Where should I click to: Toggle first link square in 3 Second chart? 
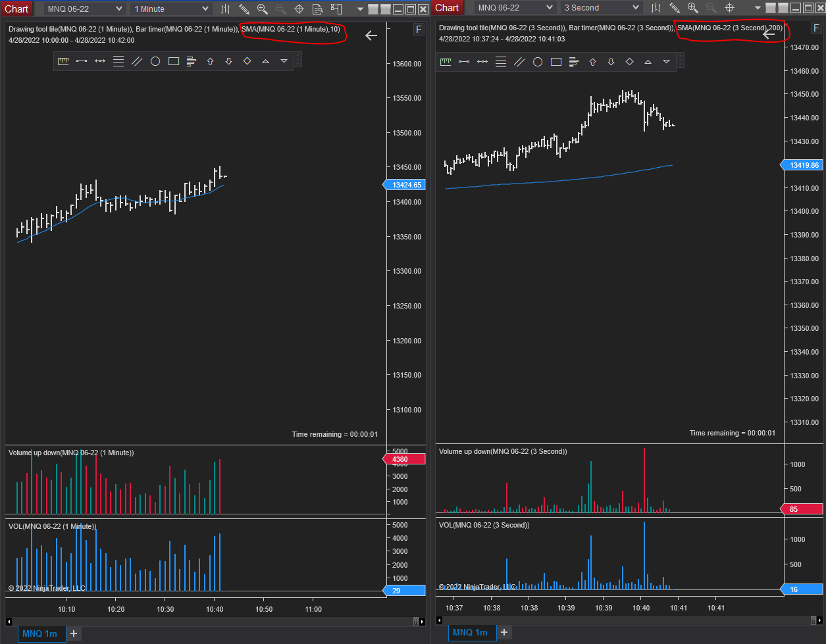(x=770, y=9)
